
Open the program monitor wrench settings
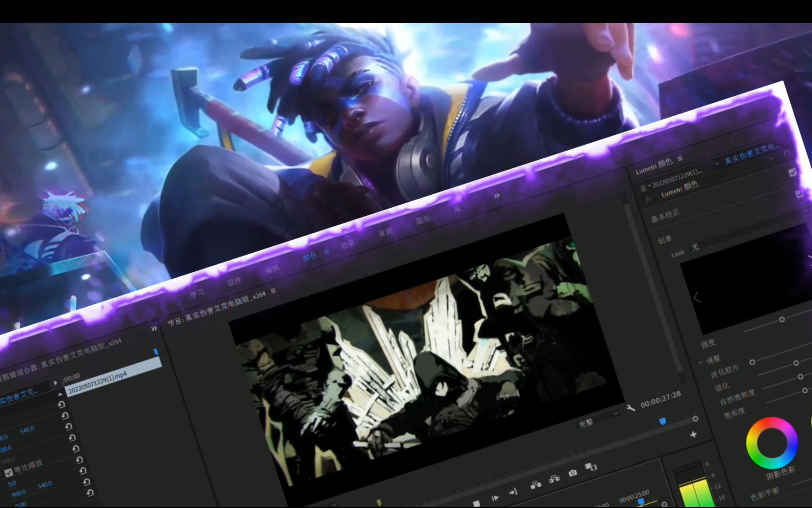pos(630,408)
